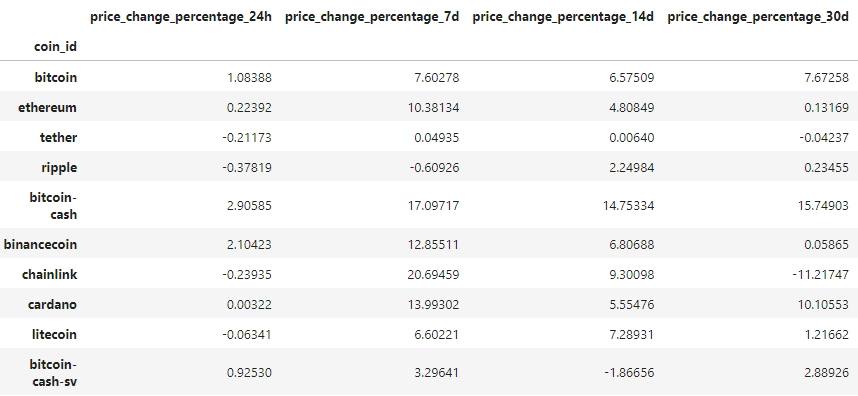
Task: Select the chainlink row label
Action: 50,275
